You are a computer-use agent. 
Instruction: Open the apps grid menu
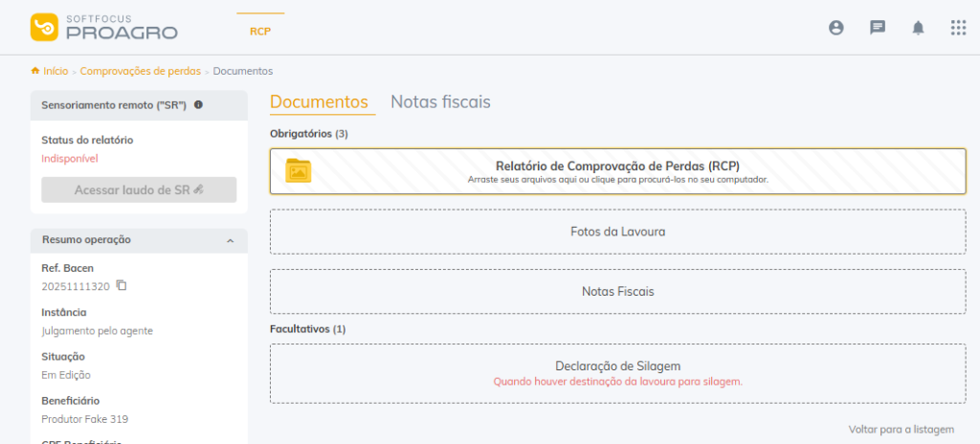(x=958, y=28)
